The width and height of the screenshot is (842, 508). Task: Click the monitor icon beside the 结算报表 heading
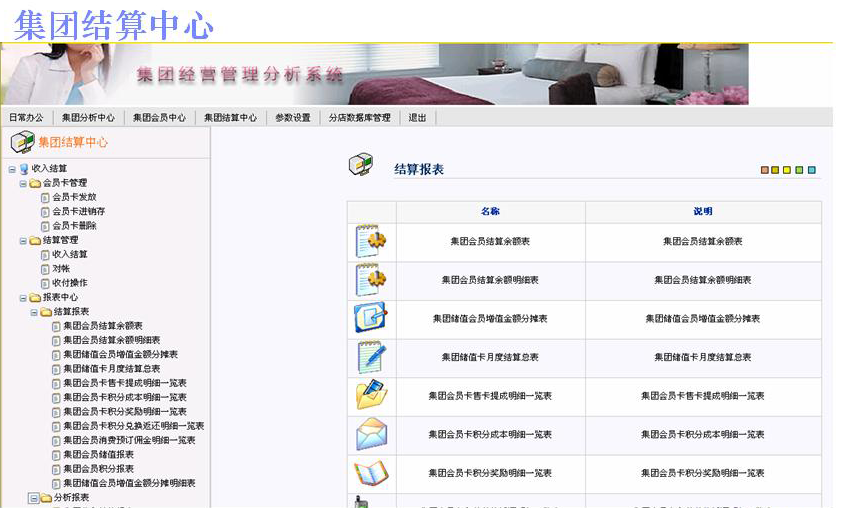(361, 167)
